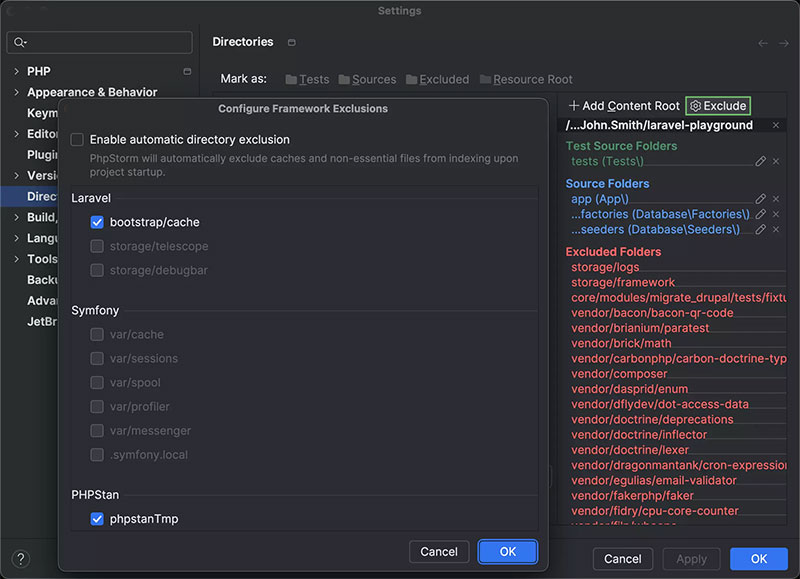Remove the app source folder with X icon
Image resolution: width=800 pixels, height=579 pixels.
[x=776, y=199]
